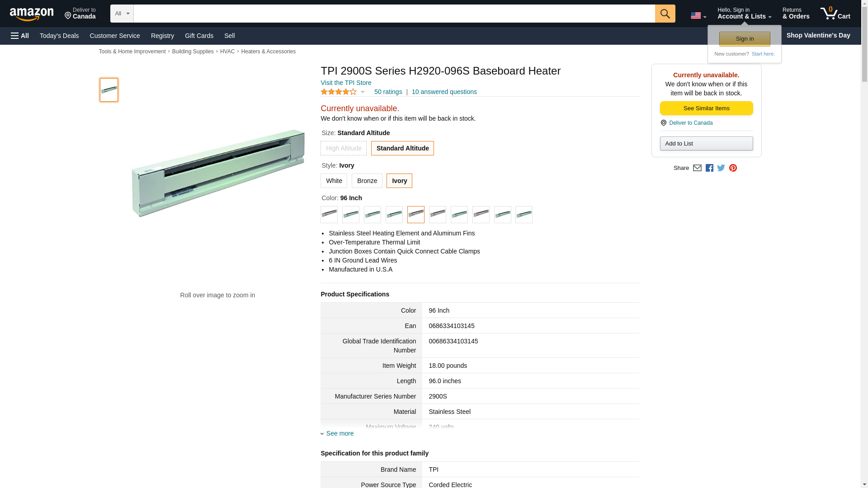Screen dimensions: 868x488
Task: Expand See more product specifications
Action: 340,433
